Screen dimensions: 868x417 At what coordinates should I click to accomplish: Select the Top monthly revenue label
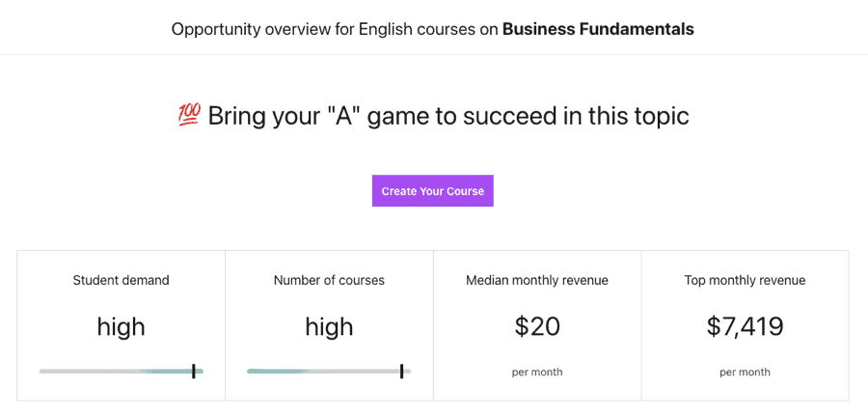tap(745, 280)
